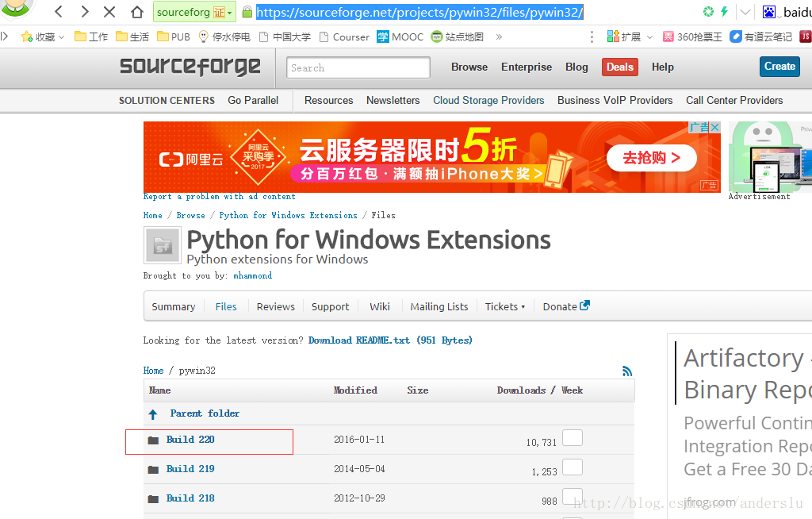This screenshot has width=812, height=519.
Task: Switch to the Files tab
Action: tap(226, 306)
